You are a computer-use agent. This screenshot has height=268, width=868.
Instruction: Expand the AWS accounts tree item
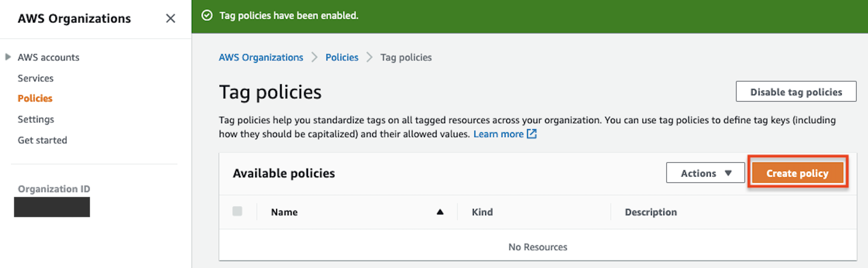(8, 57)
